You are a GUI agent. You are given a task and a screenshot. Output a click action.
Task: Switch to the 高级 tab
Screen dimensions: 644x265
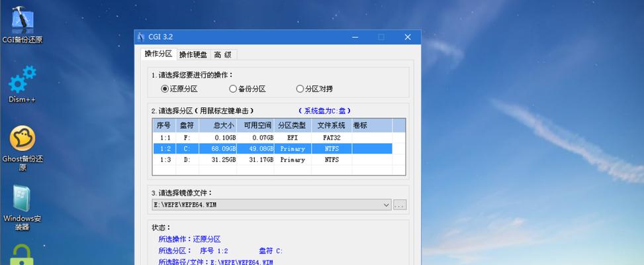pyautogui.click(x=223, y=54)
